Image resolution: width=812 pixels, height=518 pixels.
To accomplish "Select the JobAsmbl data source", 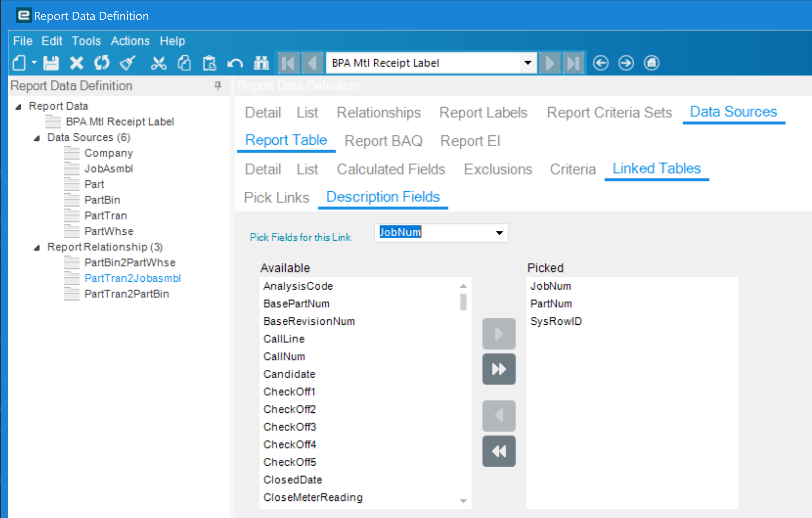I will (x=109, y=169).
